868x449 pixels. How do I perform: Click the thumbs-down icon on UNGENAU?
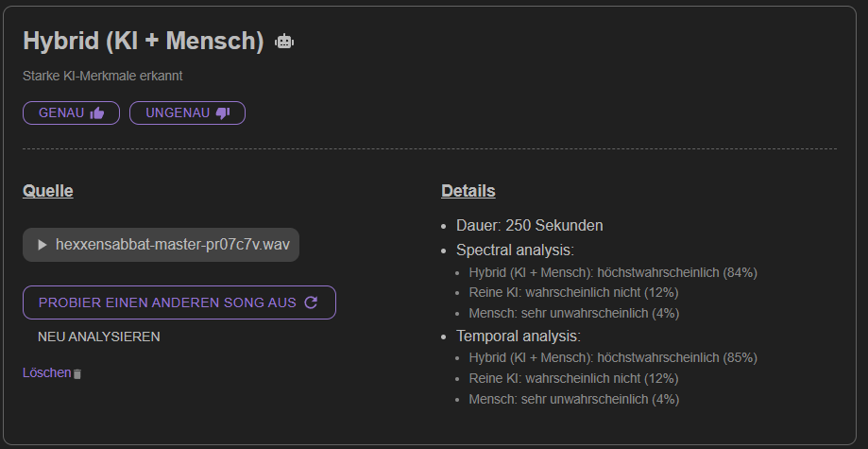point(223,113)
